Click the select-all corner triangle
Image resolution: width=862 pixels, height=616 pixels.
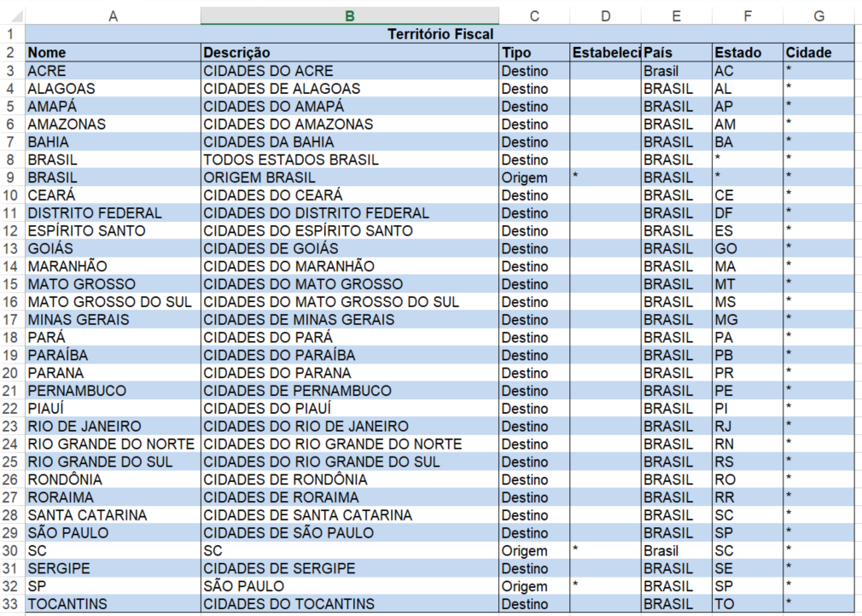(x=16, y=15)
